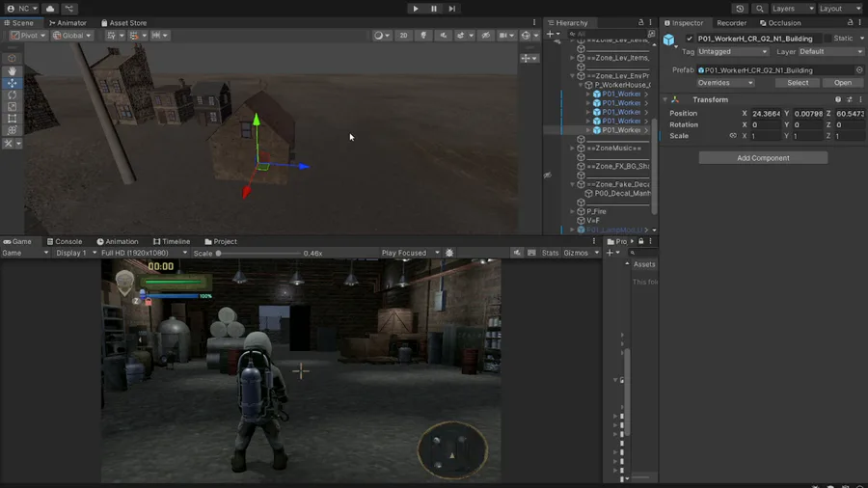Select the Hand tool in scene toolbar
The width and height of the screenshot is (868, 488).
point(12,71)
